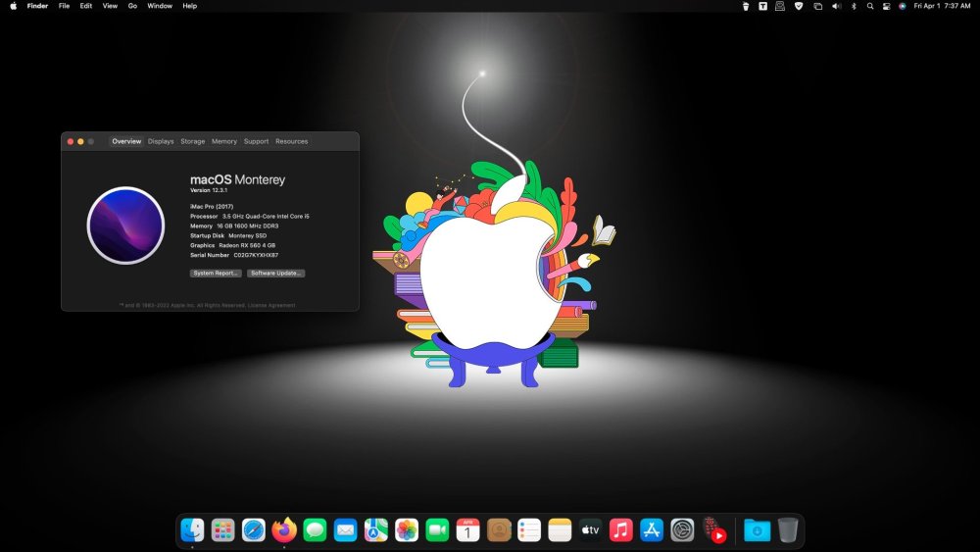Switch to the Storage tab
This screenshot has height=552, width=980.
pyautogui.click(x=192, y=141)
